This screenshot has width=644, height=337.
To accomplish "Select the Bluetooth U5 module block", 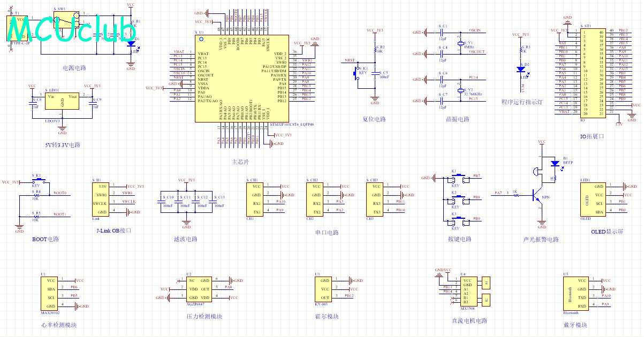I will click(577, 294).
